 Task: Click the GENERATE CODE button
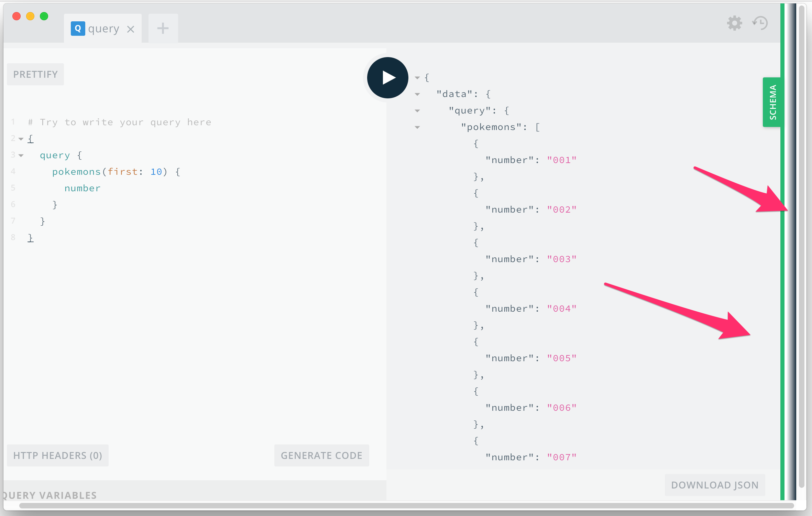321,455
